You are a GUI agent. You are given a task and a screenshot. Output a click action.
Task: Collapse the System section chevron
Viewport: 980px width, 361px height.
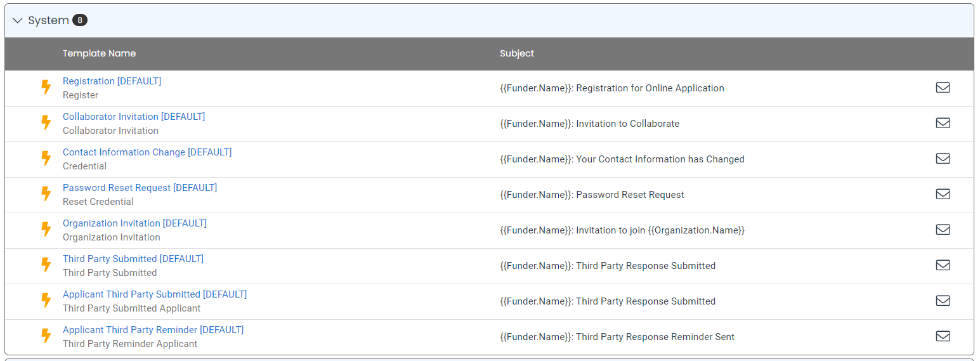tap(17, 20)
